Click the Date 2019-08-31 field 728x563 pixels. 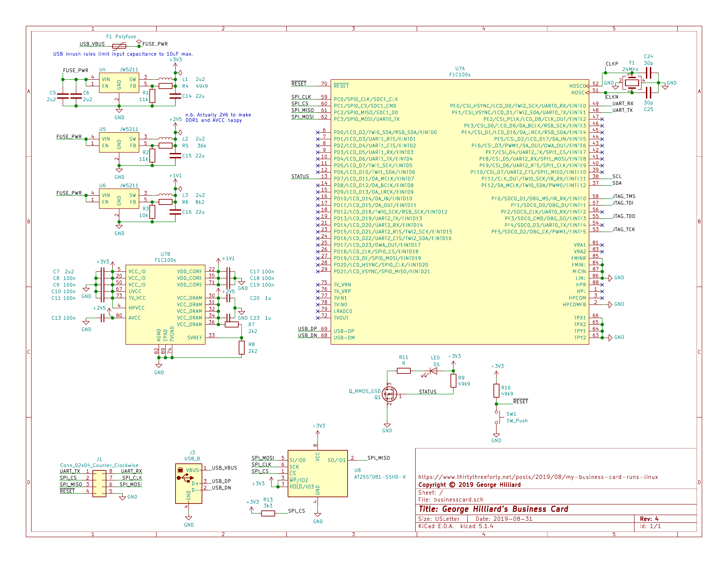(x=504, y=519)
